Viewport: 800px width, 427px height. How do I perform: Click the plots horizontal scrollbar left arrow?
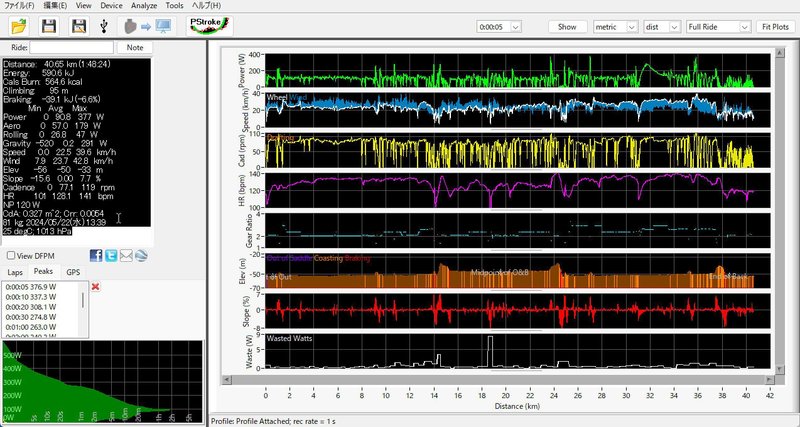227,380
